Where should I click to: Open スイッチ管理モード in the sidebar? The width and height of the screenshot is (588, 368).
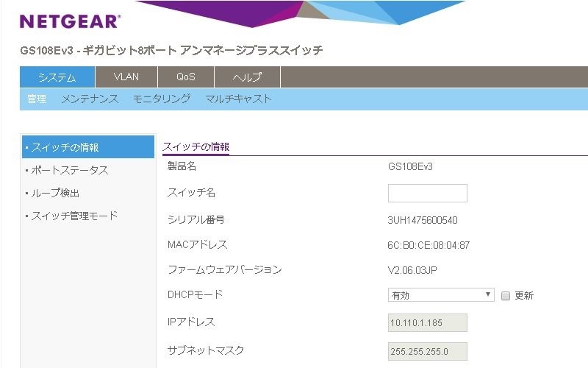pos(74,216)
